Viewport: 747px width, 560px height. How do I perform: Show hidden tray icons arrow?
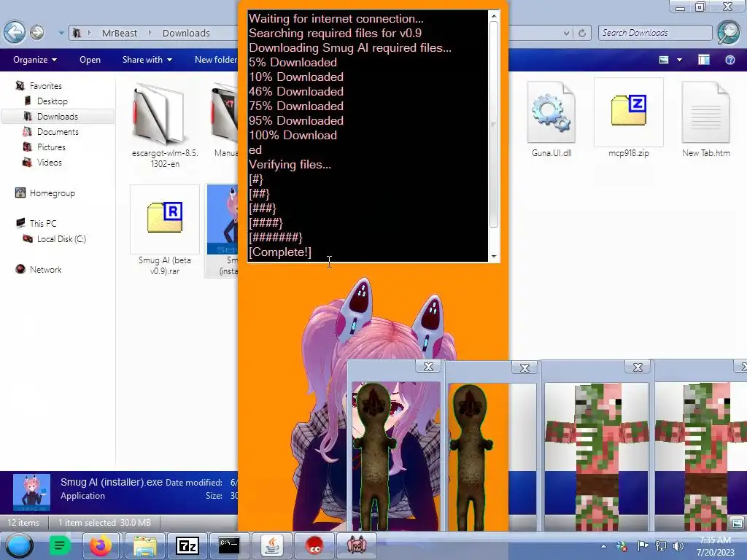(x=603, y=546)
